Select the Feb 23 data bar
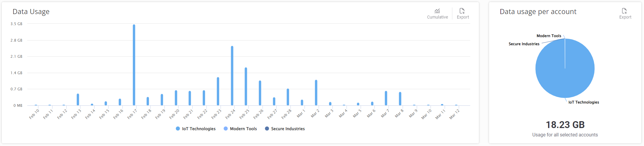Viewport: 644px width, 146px height. coord(218,91)
